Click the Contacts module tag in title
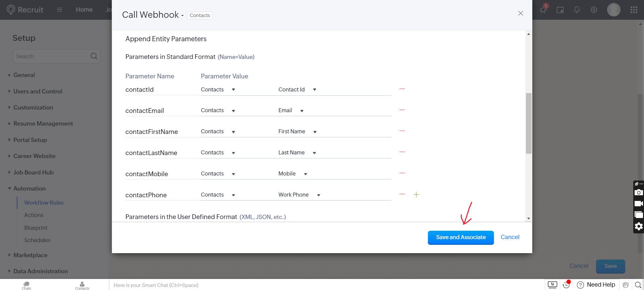Image resolution: width=644 pixels, height=290 pixels. click(200, 15)
